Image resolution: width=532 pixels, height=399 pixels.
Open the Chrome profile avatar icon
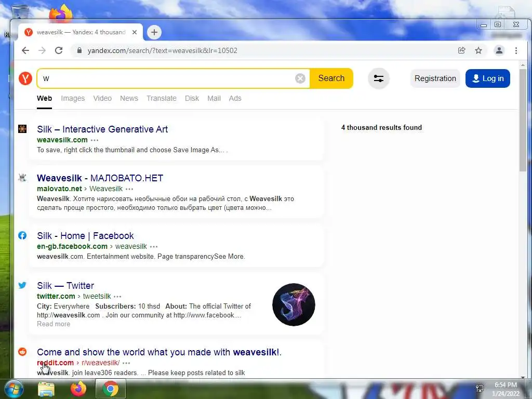[499, 50]
